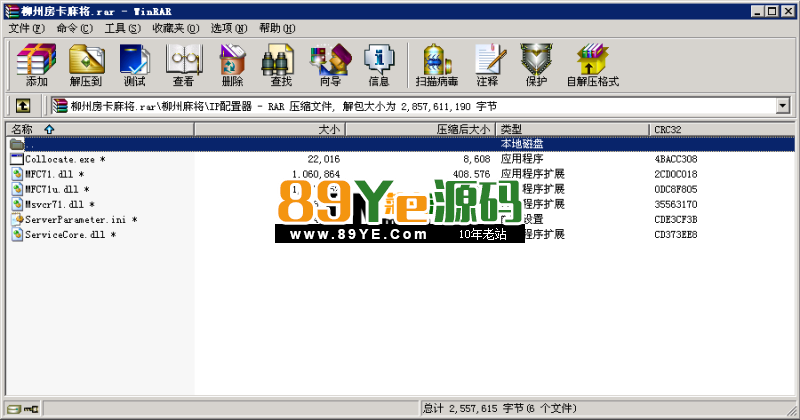Click the CRC value 0DC8F805
This screenshot has height=420, width=800.
[676, 189]
